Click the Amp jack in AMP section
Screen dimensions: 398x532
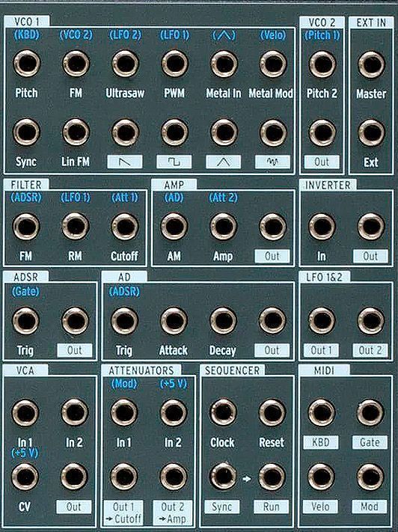click(223, 226)
